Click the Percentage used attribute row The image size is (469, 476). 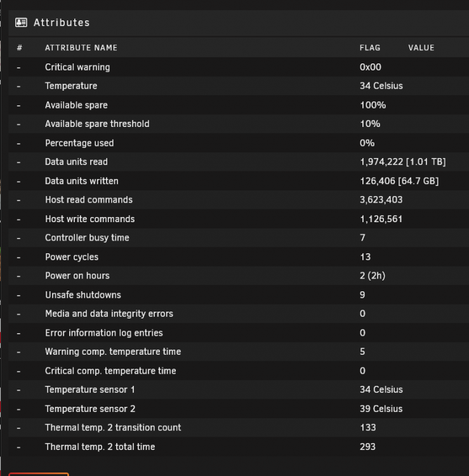coord(239,143)
